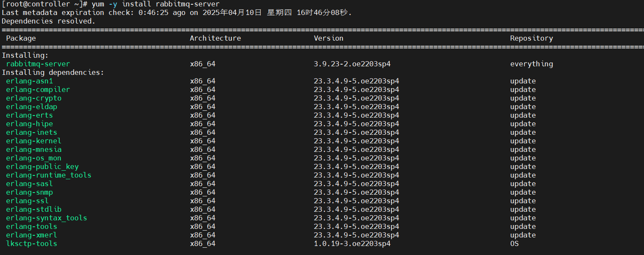Click the erlang-erts dependency name
This screenshot has width=644, height=255.
pyautogui.click(x=29, y=115)
